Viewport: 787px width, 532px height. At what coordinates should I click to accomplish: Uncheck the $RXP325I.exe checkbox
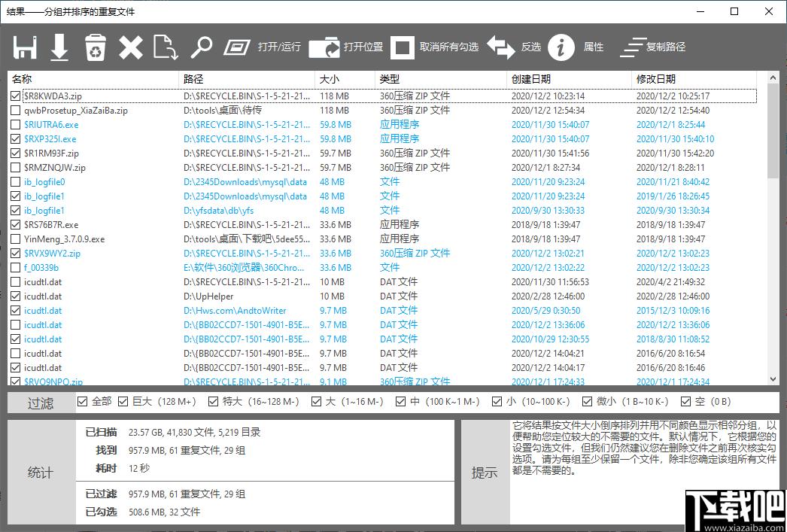[x=16, y=139]
